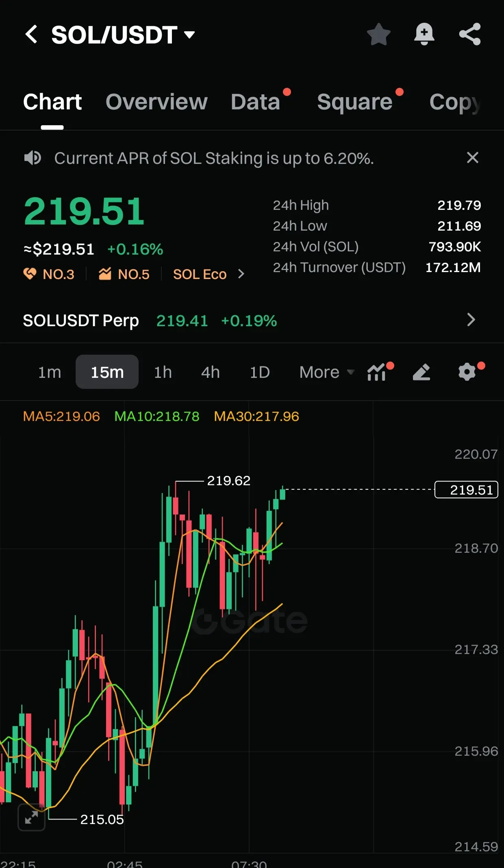Image resolution: width=504 pixels, height=868 pixels.
Task: Expand the More timeframes dropdown
Action: pyautogui.click(x=327, y=372)
